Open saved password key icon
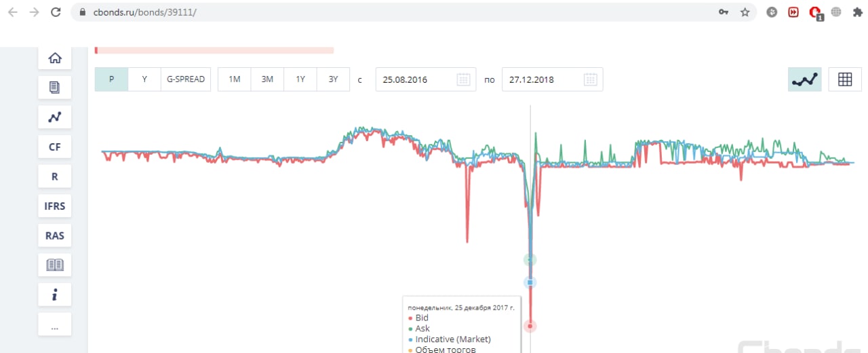The height and width of the screenshot is (353, 868). [x=724, y=12]
